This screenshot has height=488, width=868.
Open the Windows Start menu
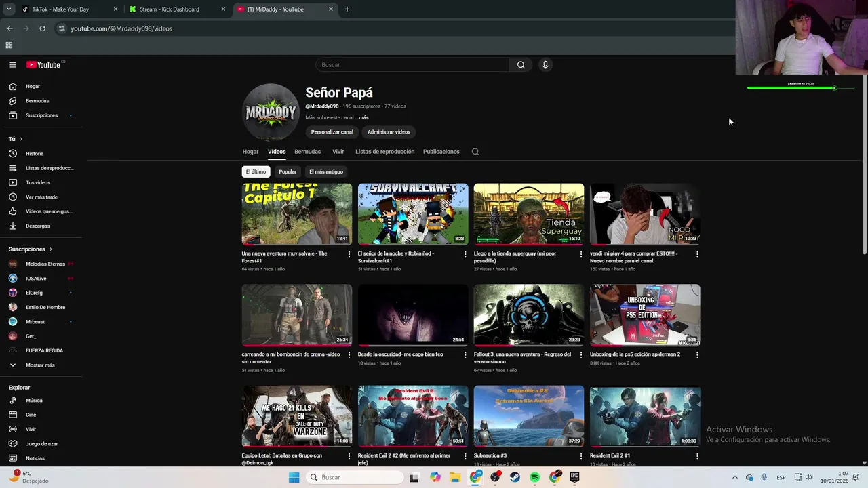click(294, 478)
